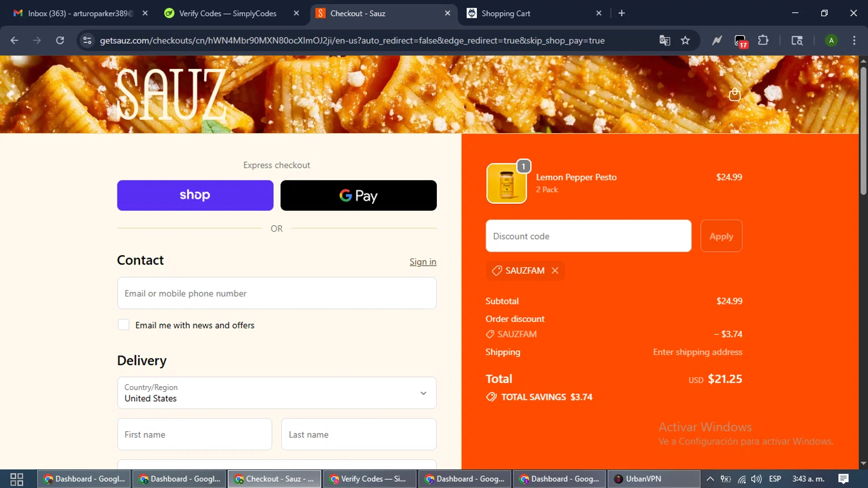Click the lightning-shaped extension icon in toolbar
This screenshot has height=488, width=868.
(717, 41)
